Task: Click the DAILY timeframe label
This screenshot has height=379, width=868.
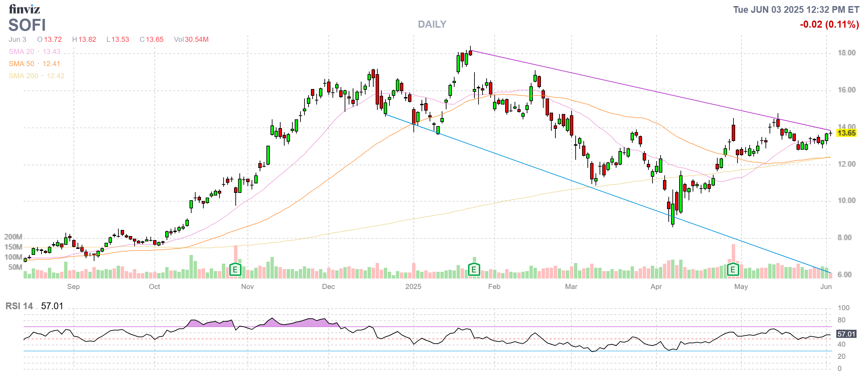Action: pyautogui.click(x=432, y=24)
